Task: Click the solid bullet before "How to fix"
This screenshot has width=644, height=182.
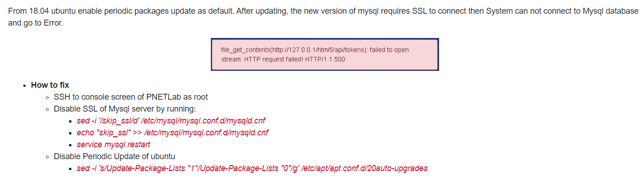Action: point(24,86)
